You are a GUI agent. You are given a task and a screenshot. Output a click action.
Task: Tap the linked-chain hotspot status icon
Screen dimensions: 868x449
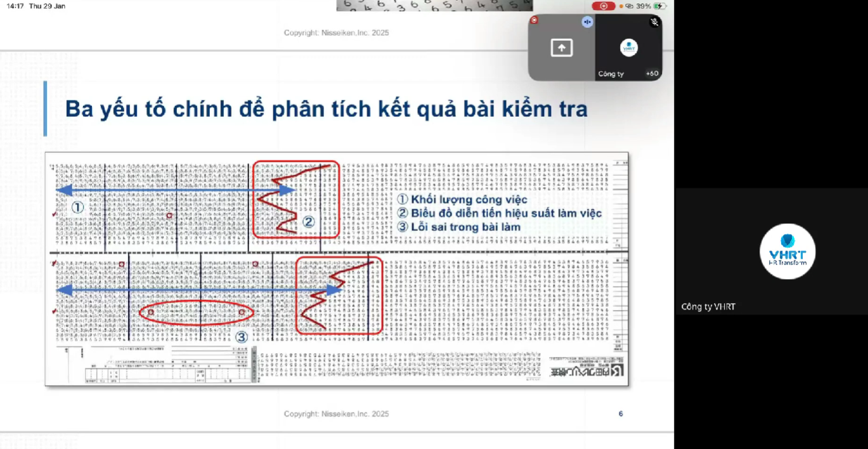pyautogui.click(x=629, y=6)
